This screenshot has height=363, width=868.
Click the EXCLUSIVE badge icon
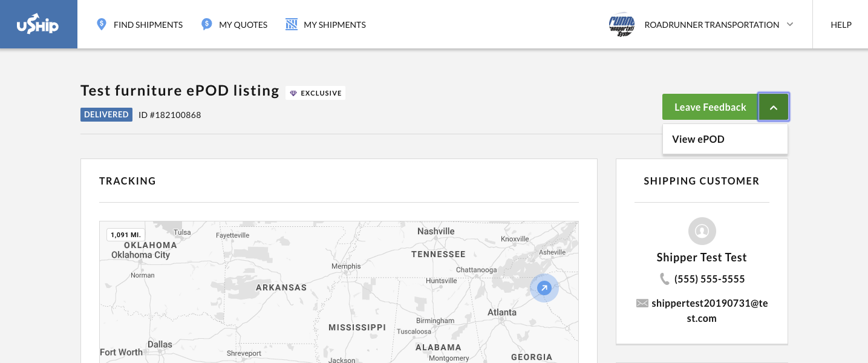coord(293,93)
